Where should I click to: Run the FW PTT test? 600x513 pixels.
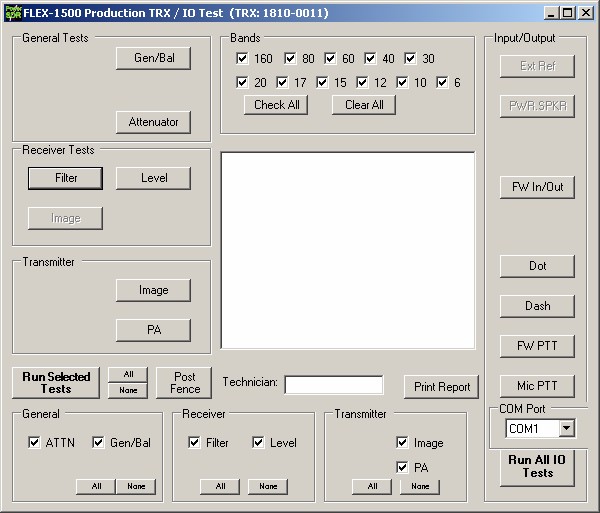pyautogui.click(x=537, y=346)
